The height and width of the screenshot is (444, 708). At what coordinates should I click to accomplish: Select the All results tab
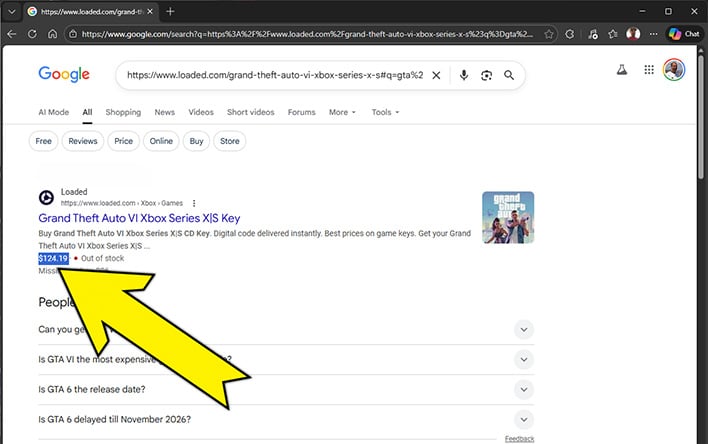[x=87, y=112]
